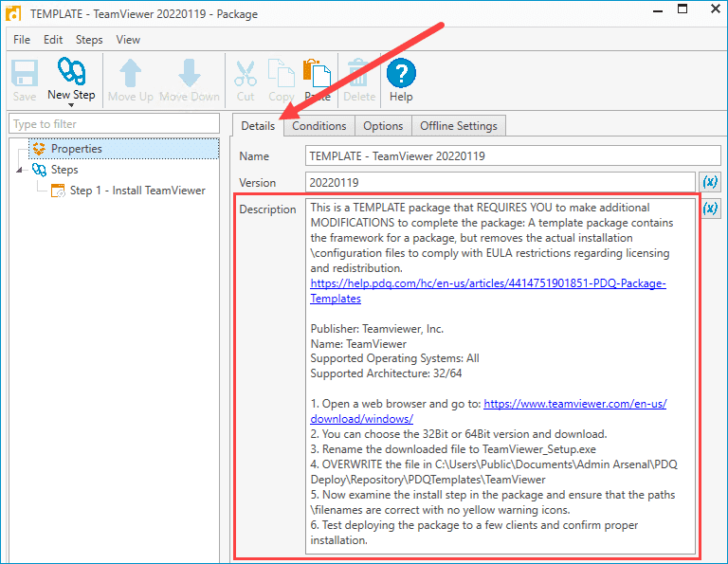Select Properties in the tree
This screenshot has height=564, width=728.
[124, 149]
